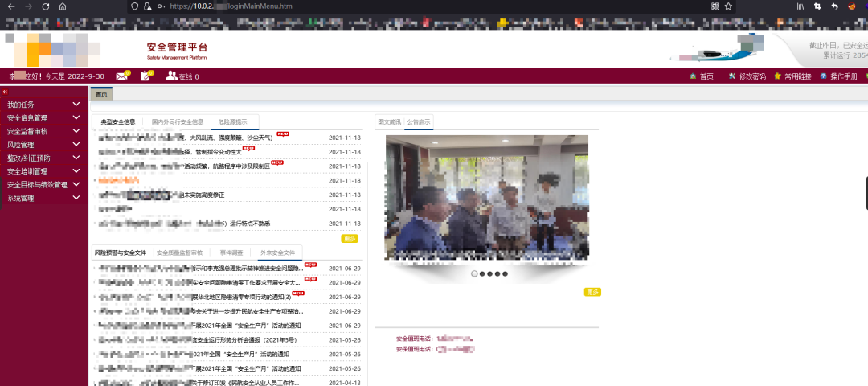Screen dimensions: 868x386
Task: Open the orange highlighted list item
Action: point(118,181)
